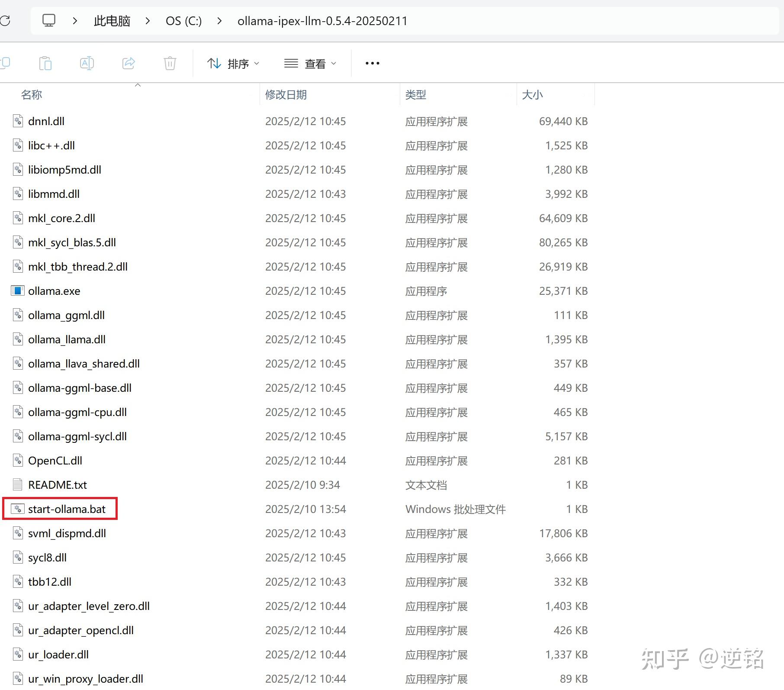Click the OpenCL.dll file icon
Screen dimensions: 784x690
tap(18, 460)
